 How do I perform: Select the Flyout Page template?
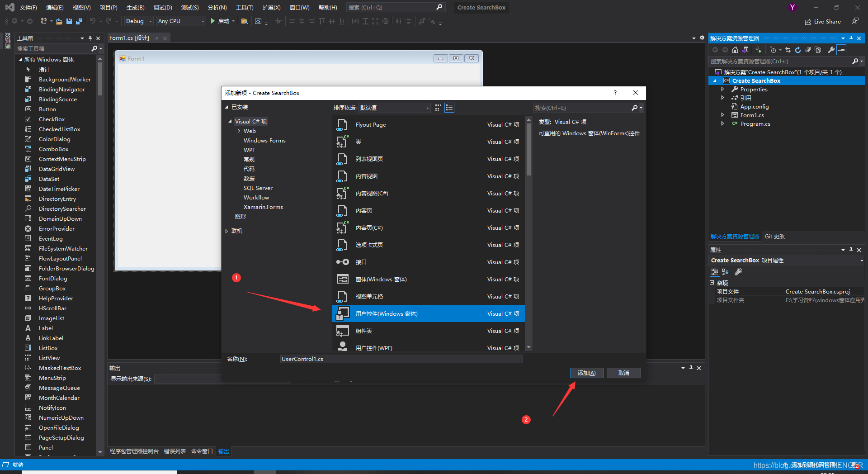(x=428, y=125)
